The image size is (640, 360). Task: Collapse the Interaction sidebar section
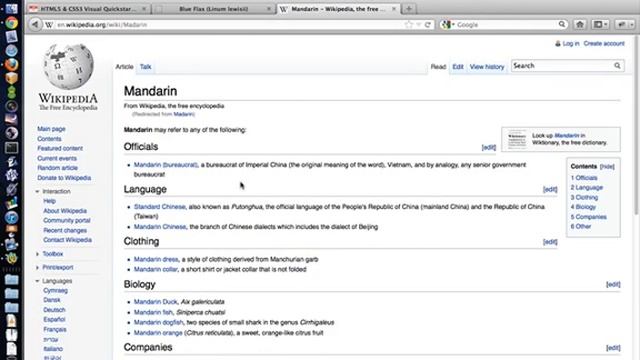[37, 191]
